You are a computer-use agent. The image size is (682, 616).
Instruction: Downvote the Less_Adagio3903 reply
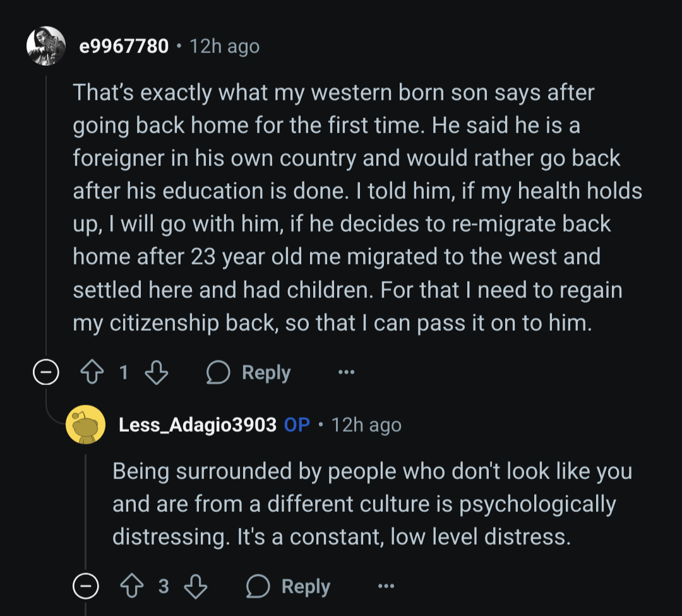point(196,586)
